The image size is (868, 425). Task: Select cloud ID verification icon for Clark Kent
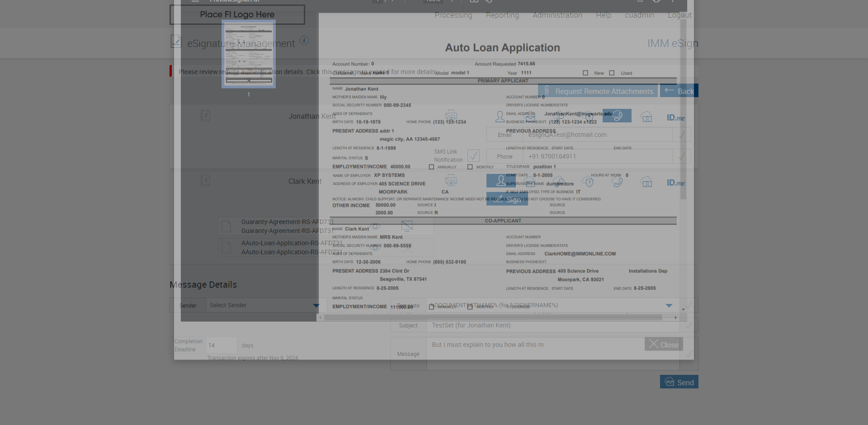click(x=646, y=182)
